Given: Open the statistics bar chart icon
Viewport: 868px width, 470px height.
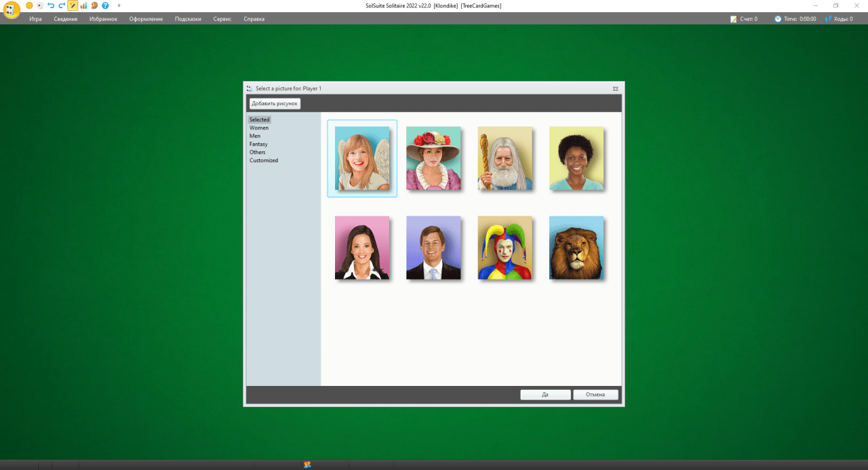Looking at the screenshot, I should tap(83, 5).
